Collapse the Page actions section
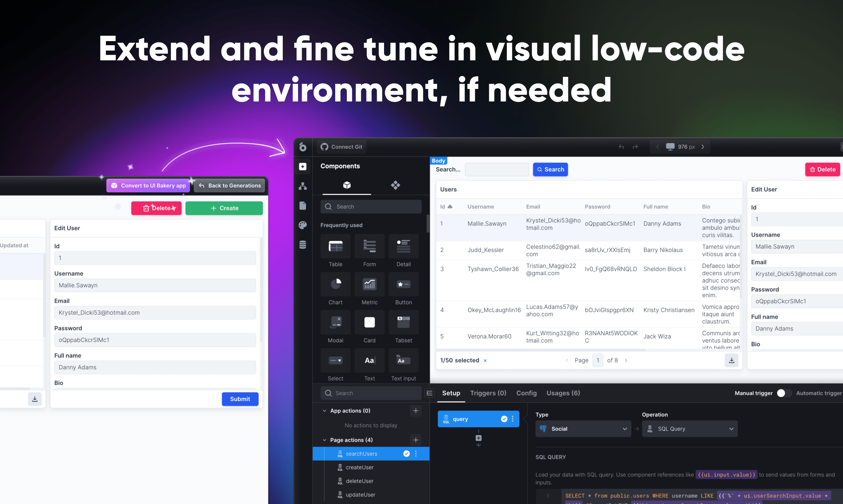 pyautogui.click(x=324, y=440)
